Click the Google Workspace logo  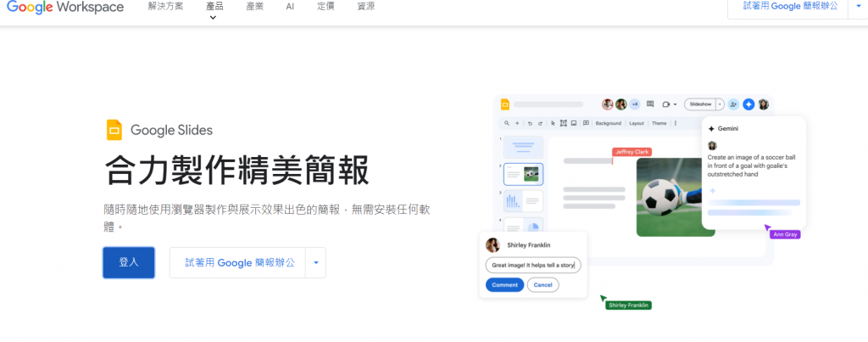[65, 7]
